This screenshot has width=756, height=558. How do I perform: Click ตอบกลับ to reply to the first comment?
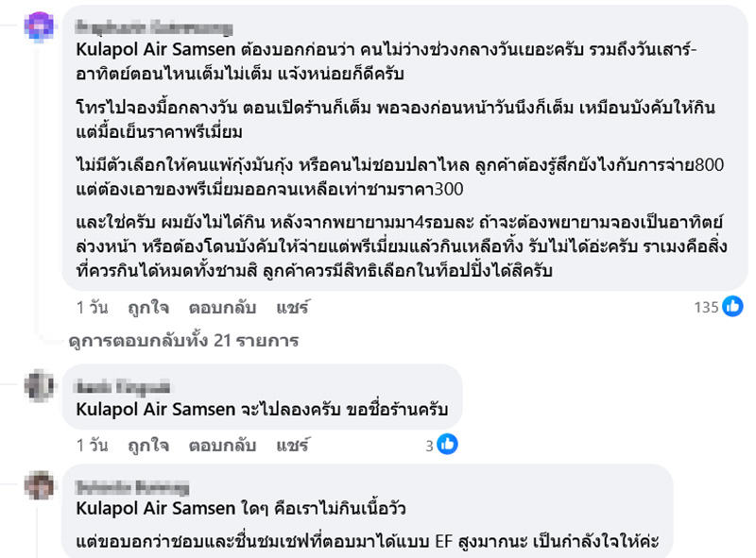pos(219,308)
